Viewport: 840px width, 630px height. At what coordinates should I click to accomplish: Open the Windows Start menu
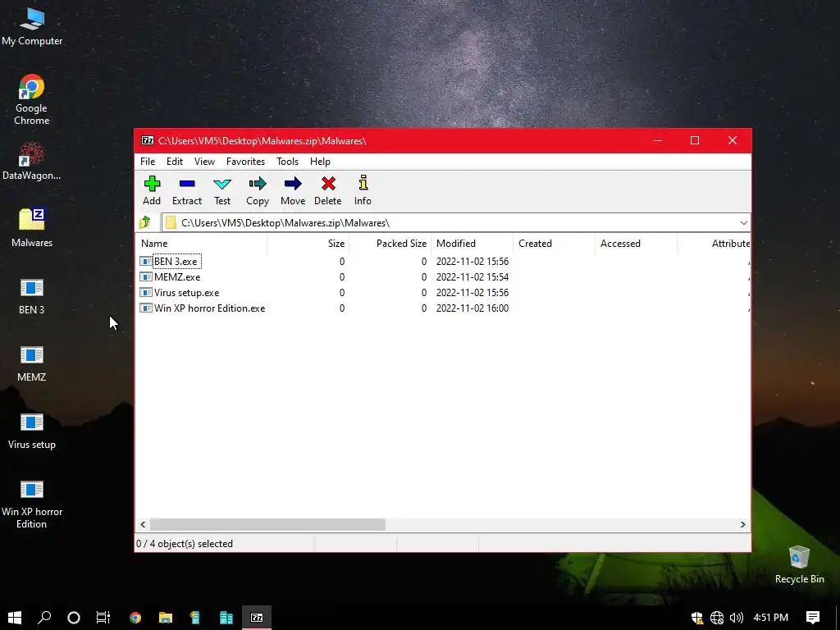15,618
